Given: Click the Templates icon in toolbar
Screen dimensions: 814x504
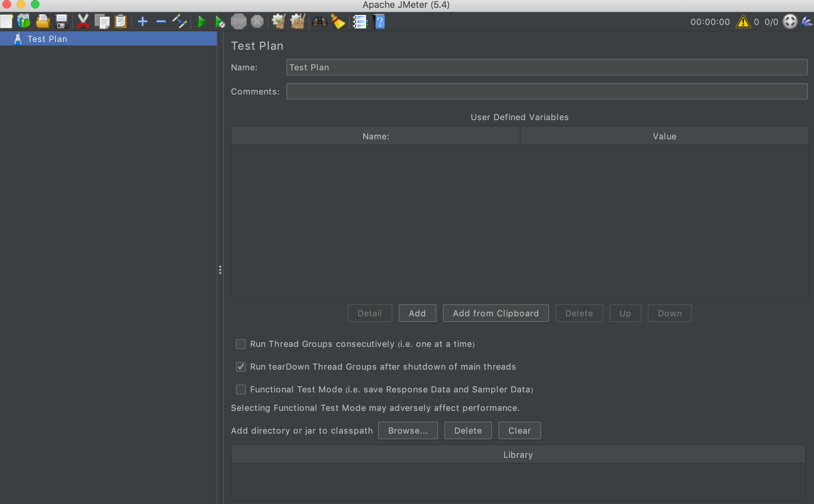Looking at the screenshot, I should click(24, 21).
